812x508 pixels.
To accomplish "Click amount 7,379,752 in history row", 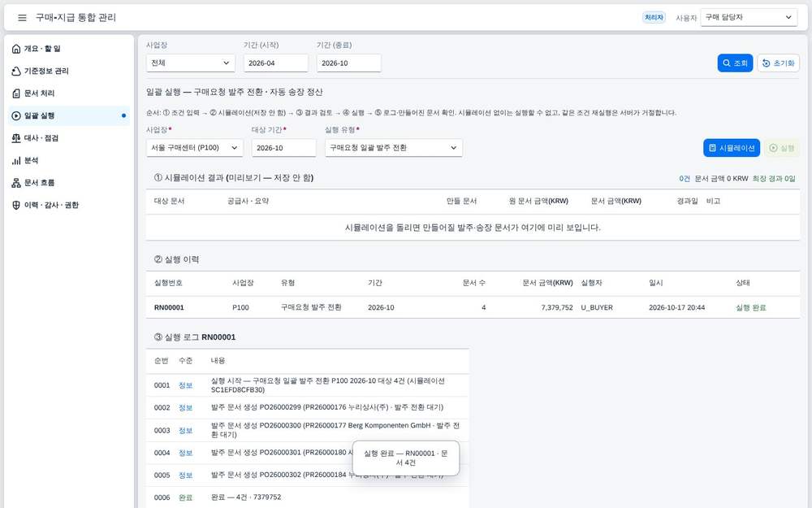I will pyautogui.click(x=557, y=307).
